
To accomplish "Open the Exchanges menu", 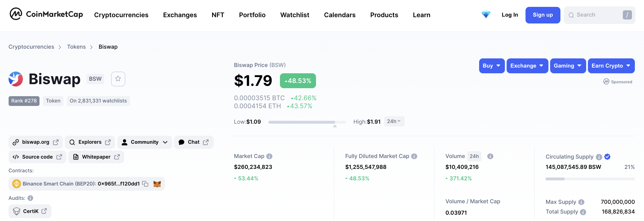I will [x=180, y=15].
